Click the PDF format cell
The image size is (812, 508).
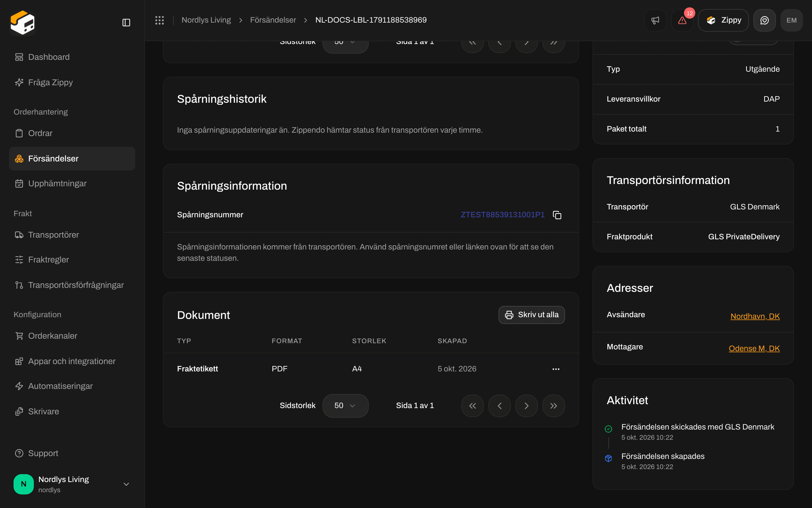[x=279, y=369]
